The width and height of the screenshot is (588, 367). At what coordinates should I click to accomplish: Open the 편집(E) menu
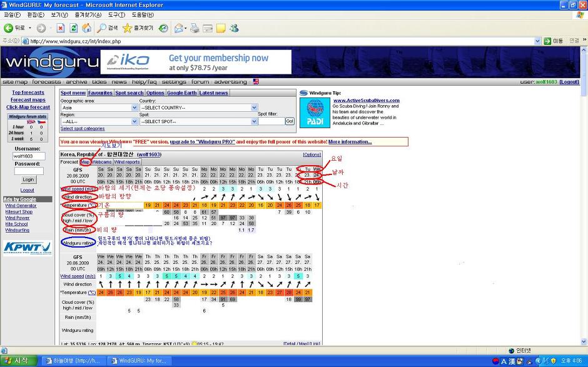(x=36, y=14)
